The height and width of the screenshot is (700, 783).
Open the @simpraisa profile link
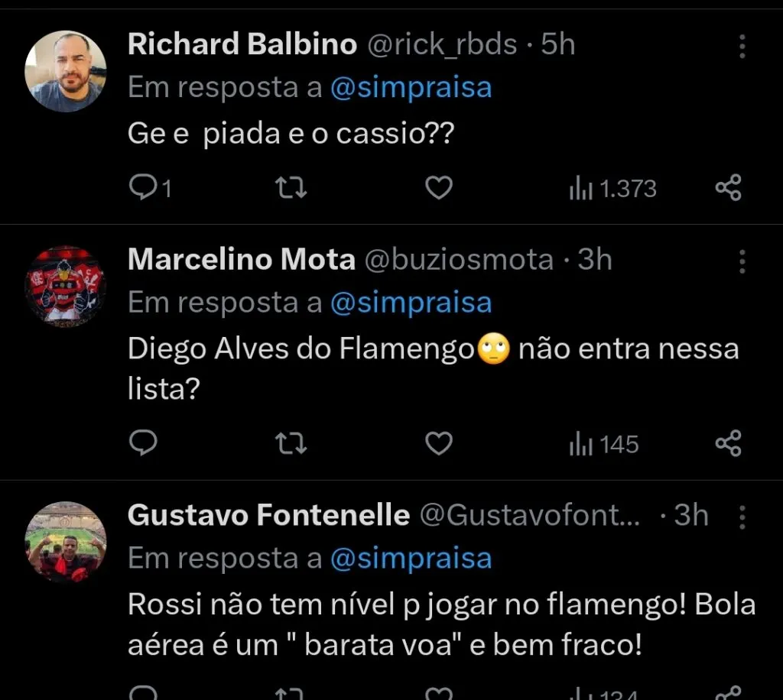click(413, 87)
